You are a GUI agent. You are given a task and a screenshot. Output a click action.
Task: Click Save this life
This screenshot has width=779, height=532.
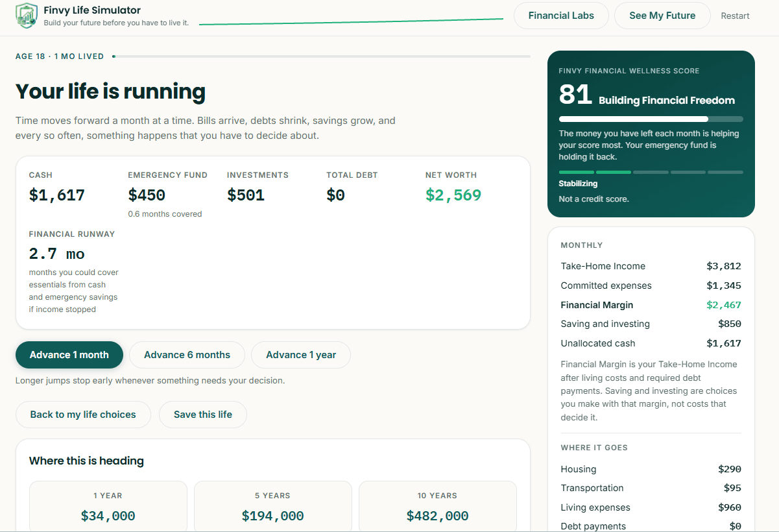[x=203, y=415]
